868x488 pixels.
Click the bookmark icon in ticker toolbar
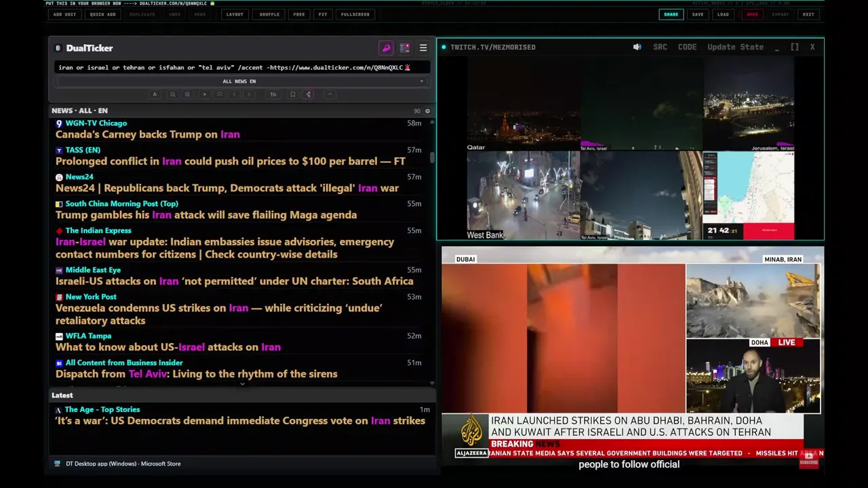[292, 94]
